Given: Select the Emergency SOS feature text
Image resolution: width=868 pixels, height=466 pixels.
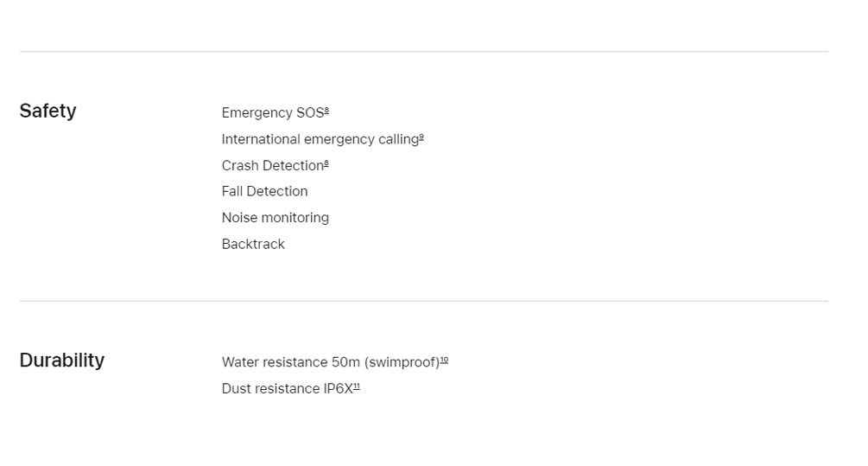Looking at the screenshot, I should coord(271,113).
